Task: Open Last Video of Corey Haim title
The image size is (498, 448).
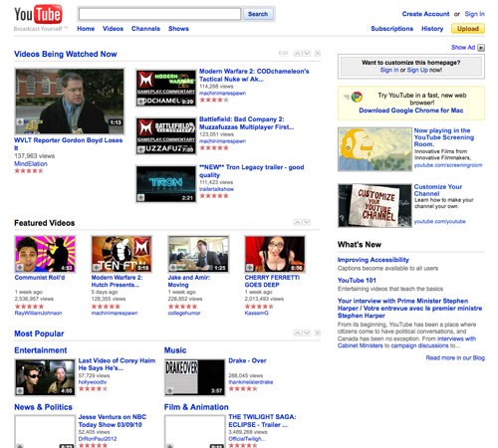Action: pyautogui.click(x=117, y=364)
